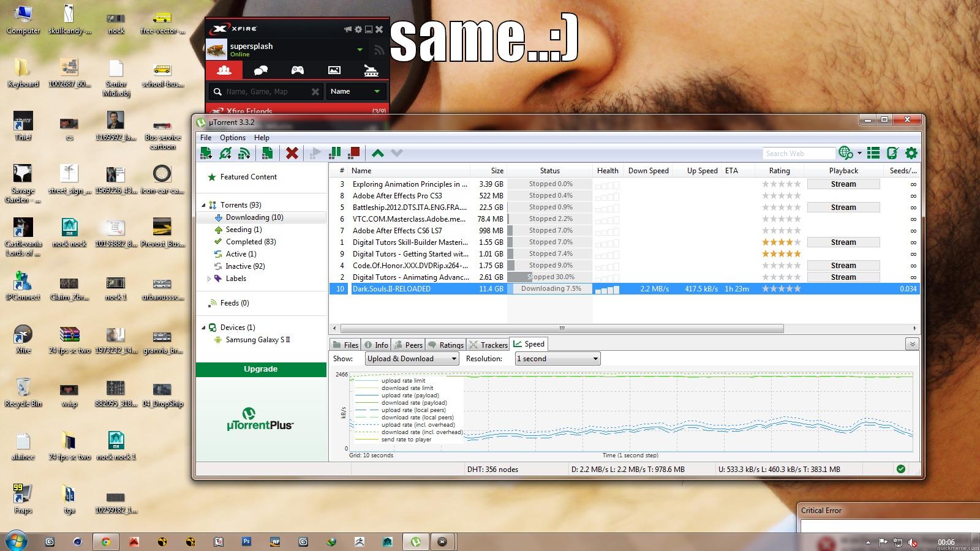
Task: Open Xfire screenshots picture tab
Action: (334, 70)
